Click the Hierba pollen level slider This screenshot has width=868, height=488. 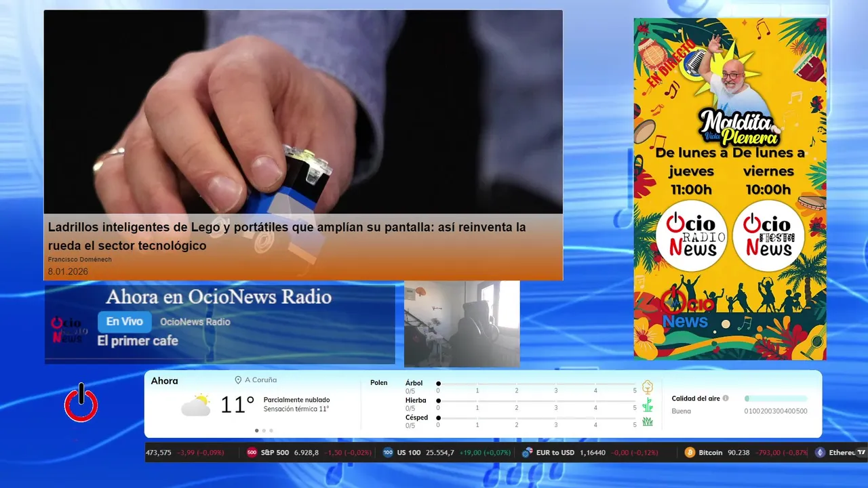[537, 401]
